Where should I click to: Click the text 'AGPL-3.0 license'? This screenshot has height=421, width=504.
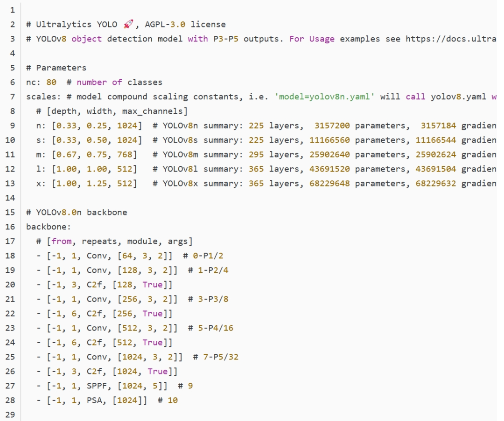point(185,24)
